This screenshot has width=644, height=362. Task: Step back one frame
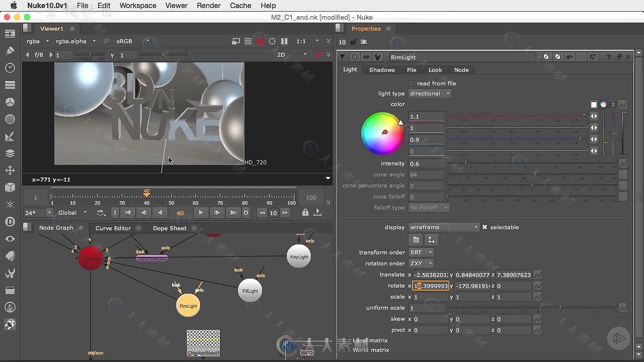(144, 213)
